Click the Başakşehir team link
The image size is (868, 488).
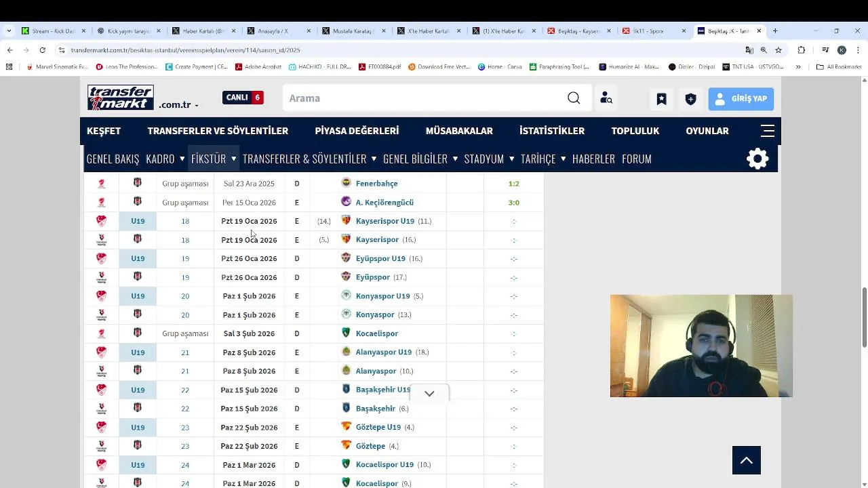[376, 409]
